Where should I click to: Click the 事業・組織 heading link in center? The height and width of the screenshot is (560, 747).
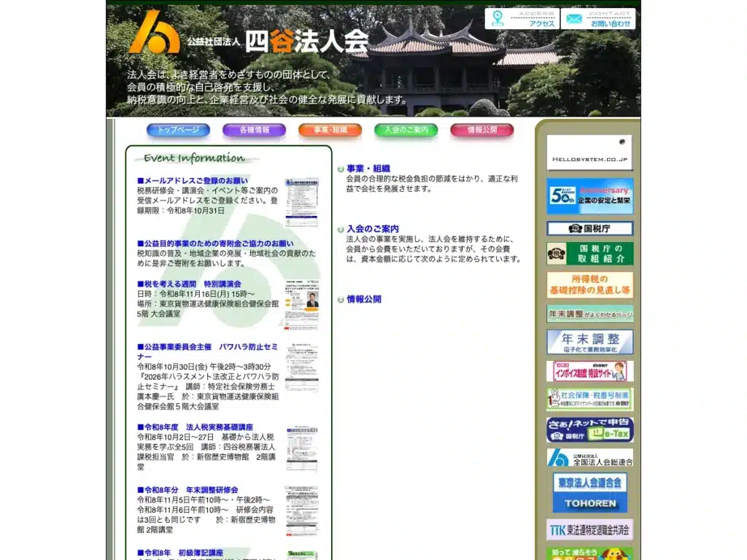pos(368,168)
